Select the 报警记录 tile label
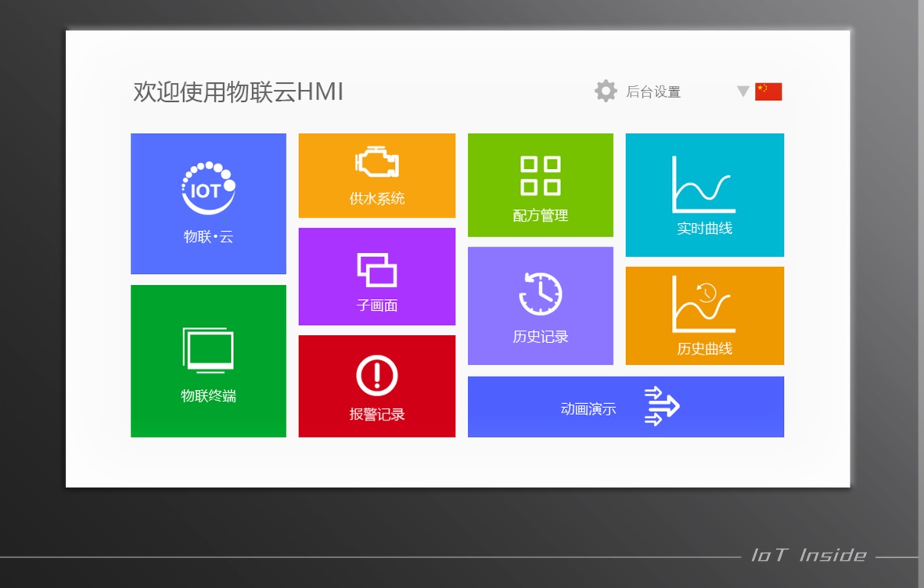 pyautogui.click(x=377, y=415)
